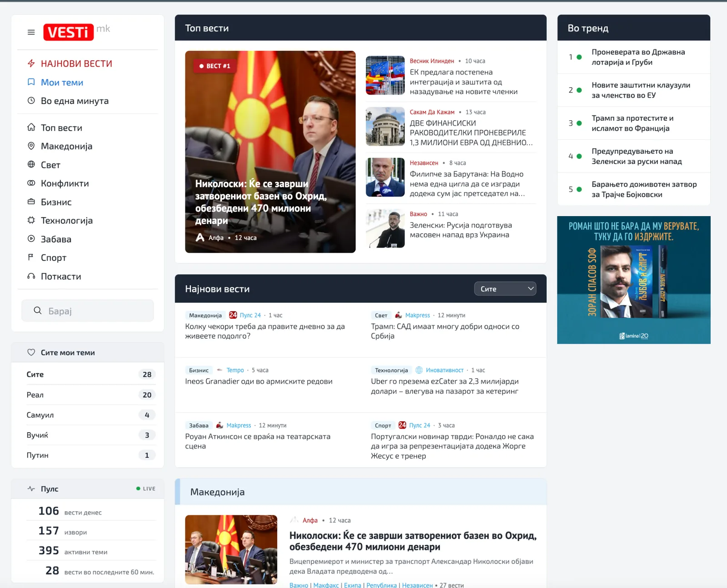Open Пулс 24 source link on чекори article

click(250, 315)
